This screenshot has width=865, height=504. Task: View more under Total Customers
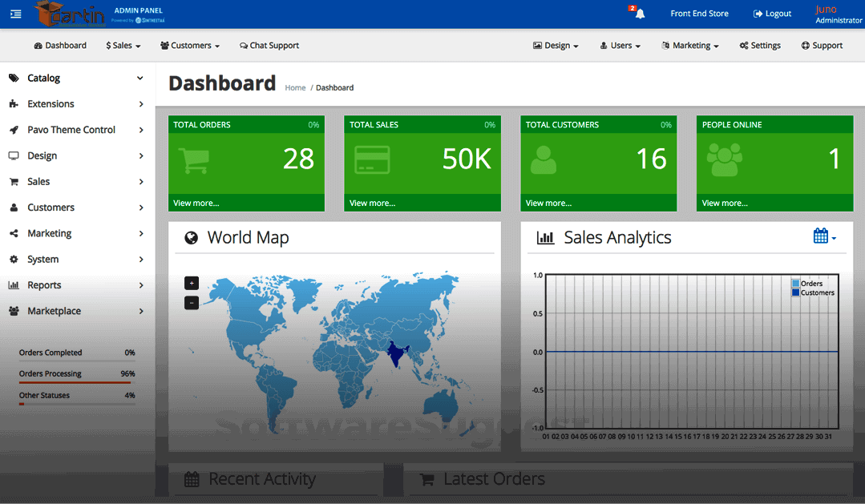[x=548, y=204]
